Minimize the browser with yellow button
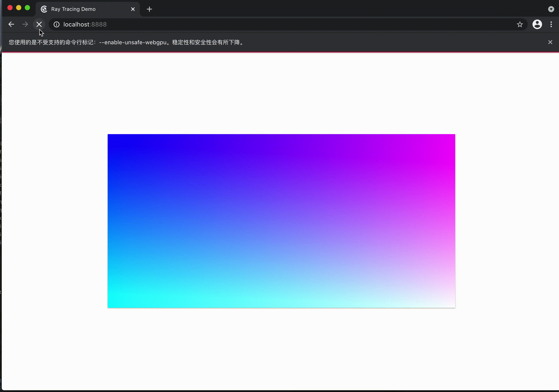The width and height of the screenshot is (559, 392). pyautogui.click(x=19, y=8)
